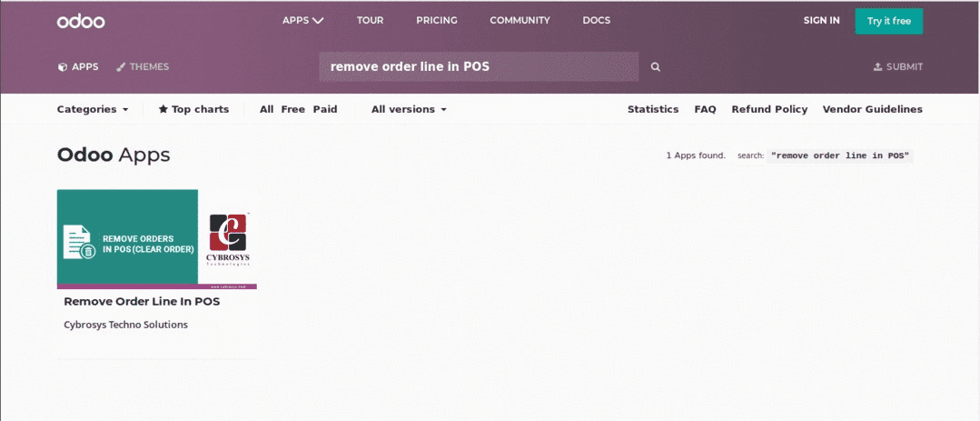
Task: Open Top charts
Action: click(x=193, y=109)
